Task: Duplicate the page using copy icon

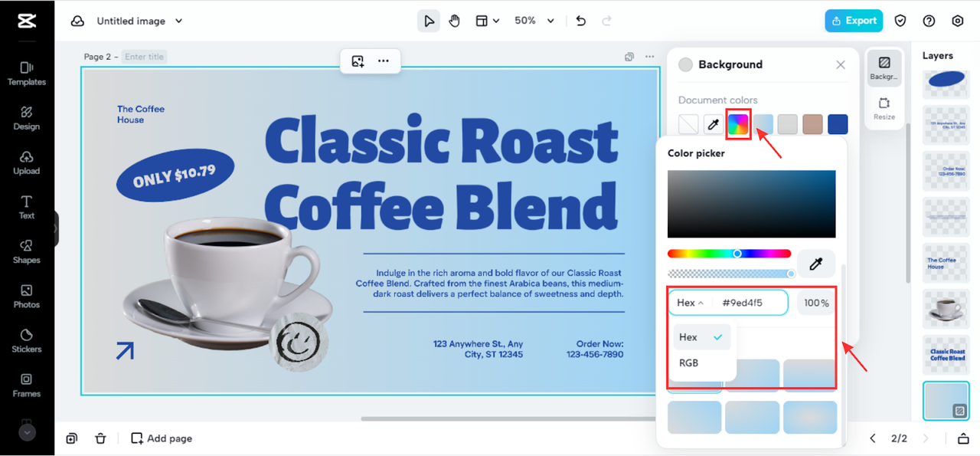Action: pos(629,57)
